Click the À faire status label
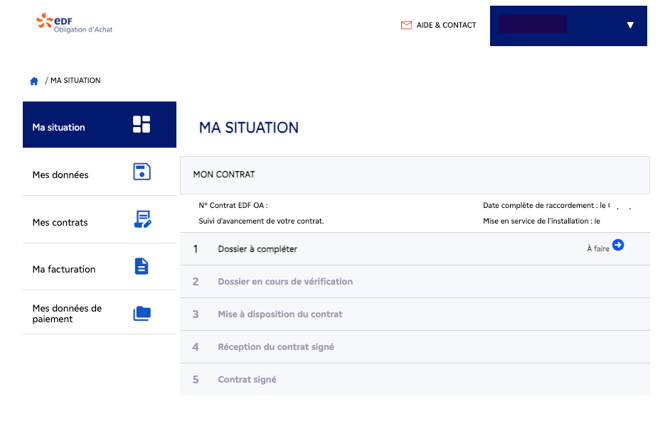 pyautogui.click(x=597, y=248)
